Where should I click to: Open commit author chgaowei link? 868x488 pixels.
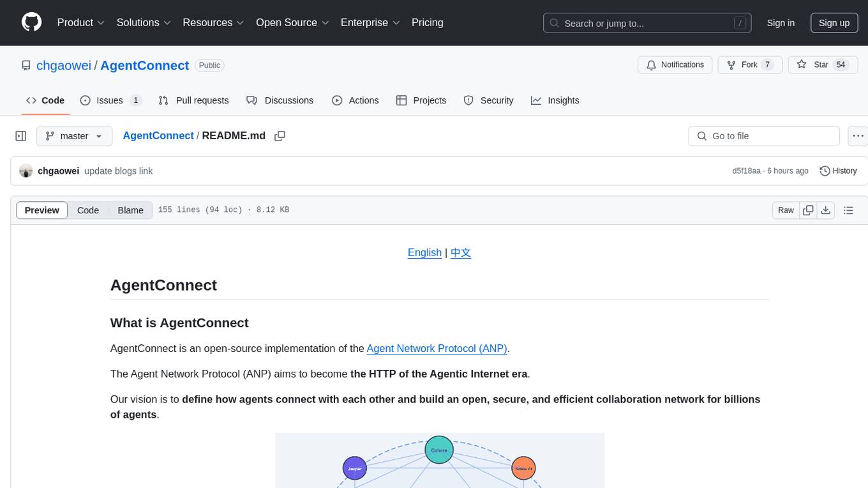pos(59,171)
